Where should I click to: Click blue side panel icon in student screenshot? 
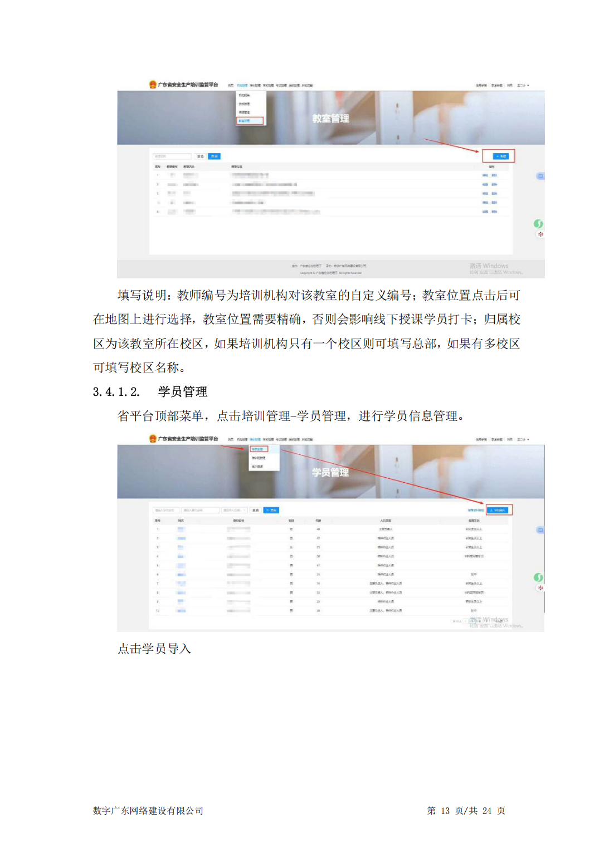540,529
